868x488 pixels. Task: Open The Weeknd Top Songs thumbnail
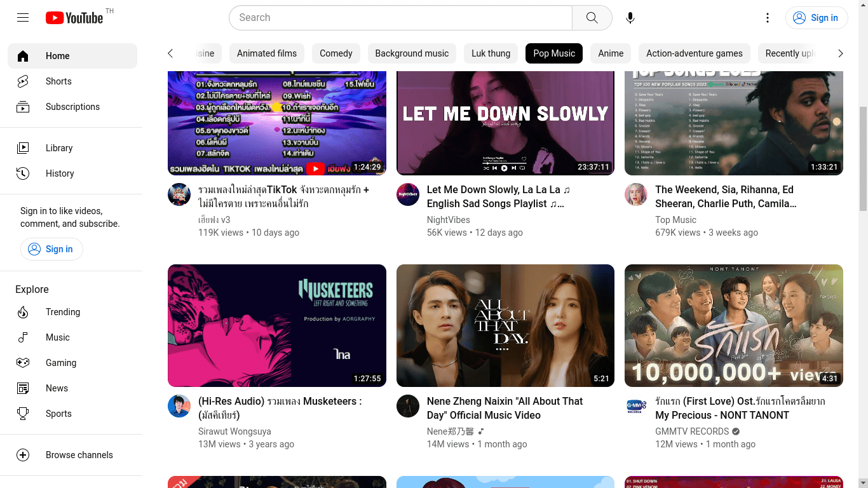pos(734,123)
